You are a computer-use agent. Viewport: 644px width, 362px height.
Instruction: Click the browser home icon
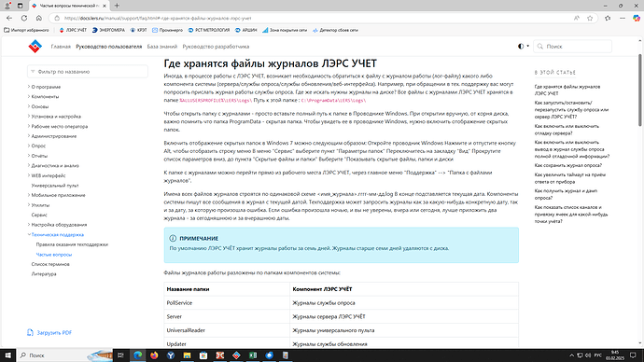point(39,18)
